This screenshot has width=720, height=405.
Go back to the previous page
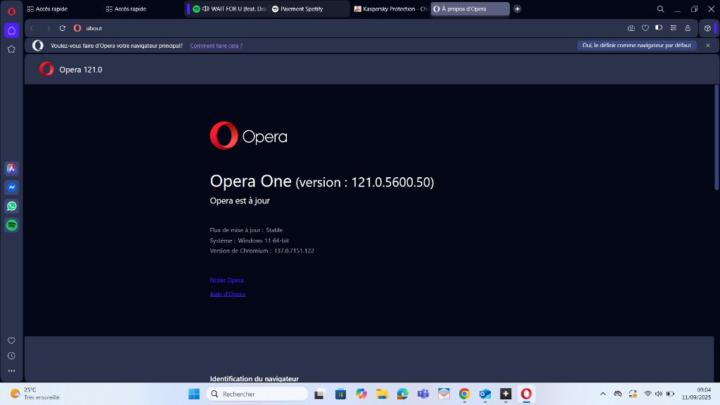tap(33, 28)
